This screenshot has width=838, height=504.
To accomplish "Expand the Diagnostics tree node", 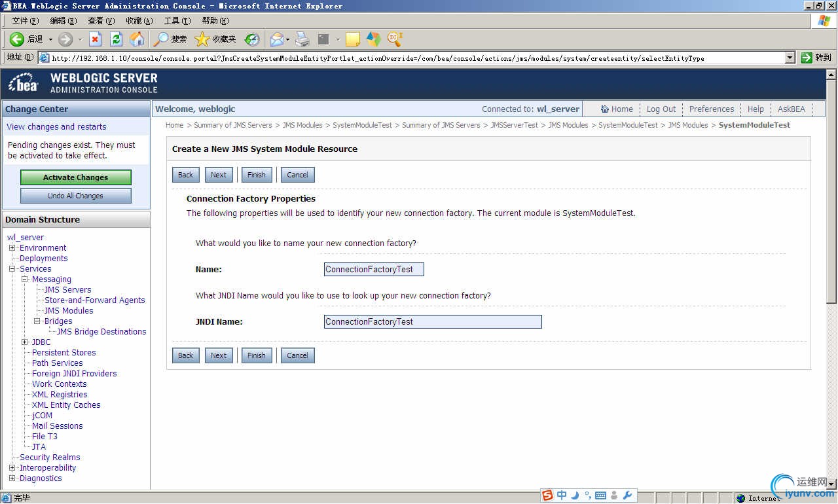I will click(x=12, y=478).
